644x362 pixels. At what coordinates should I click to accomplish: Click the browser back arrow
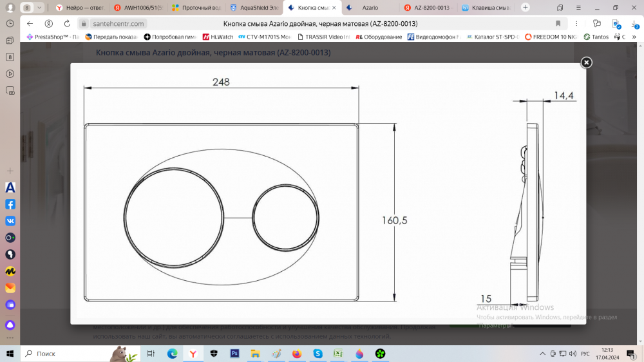click(x=30, y=24)
